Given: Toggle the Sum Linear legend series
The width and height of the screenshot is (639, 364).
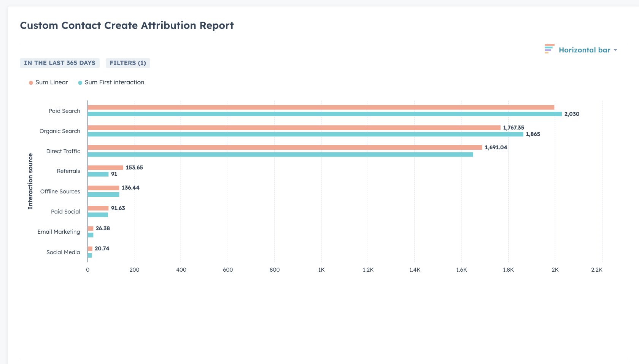Looking at the screenshot, I should point(48,82).
